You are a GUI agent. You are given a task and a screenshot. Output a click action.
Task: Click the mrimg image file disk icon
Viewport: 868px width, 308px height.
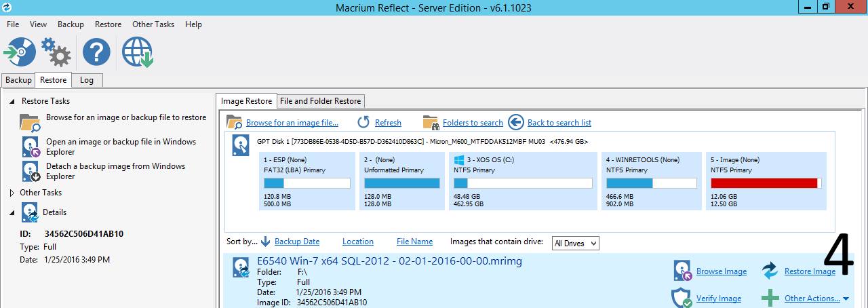tap(241, 268)
